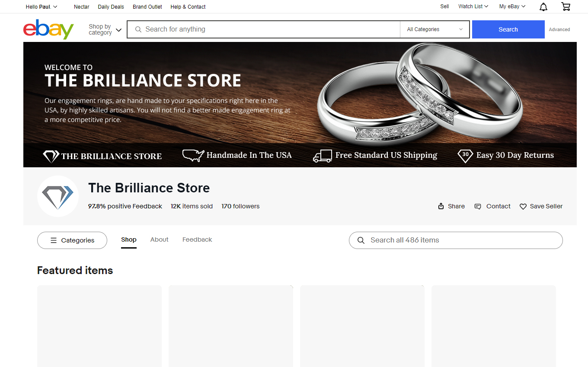Click the diamond logo in banner footer
The height and width of the screenshot is (367, 588).
[x=51, y=156]
